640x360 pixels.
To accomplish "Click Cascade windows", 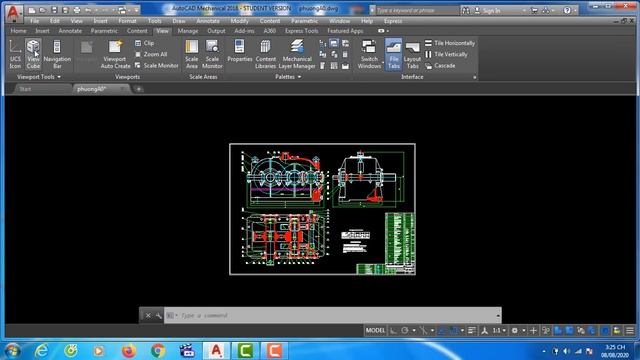I will [440, 65].
